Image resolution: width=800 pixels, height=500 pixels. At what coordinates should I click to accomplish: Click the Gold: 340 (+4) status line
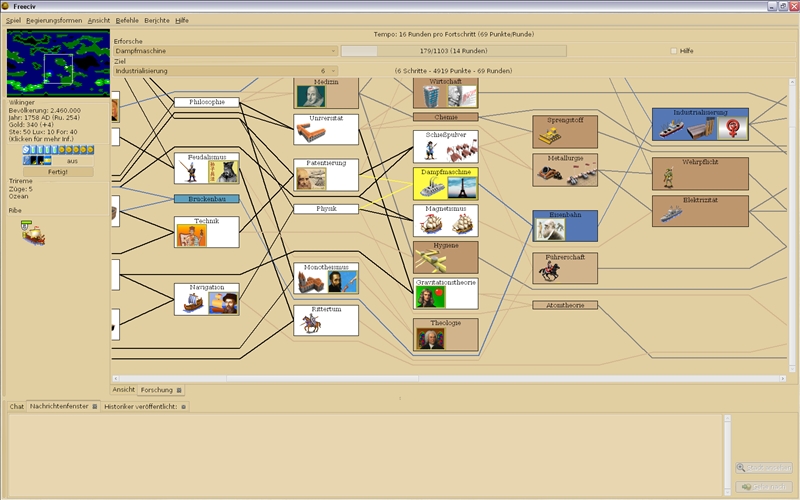tap(33, 124)
